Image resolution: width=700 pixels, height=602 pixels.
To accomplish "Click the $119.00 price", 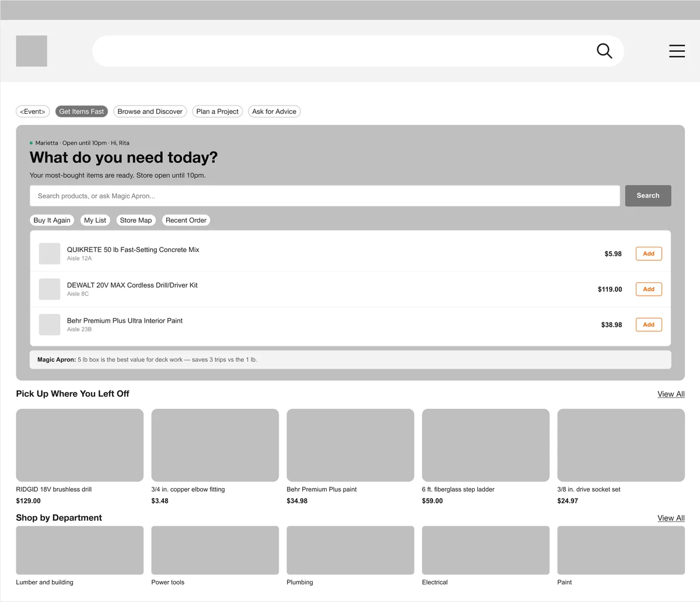I will click(610, 289).
